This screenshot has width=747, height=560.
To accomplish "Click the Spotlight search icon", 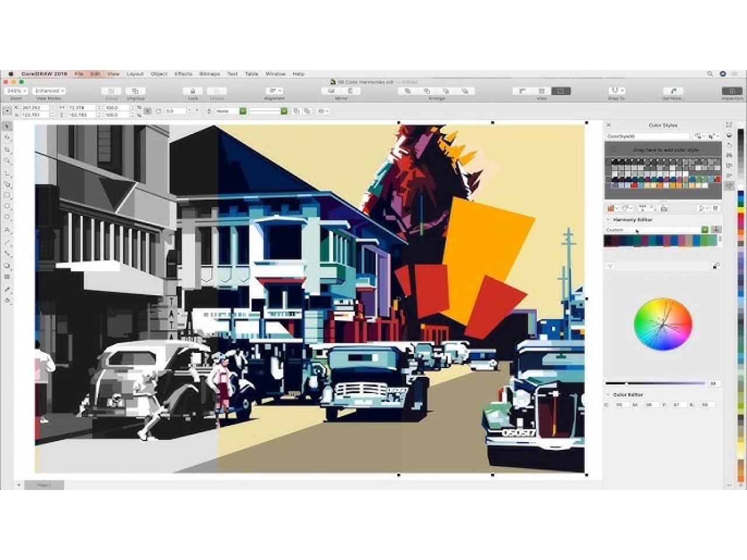I will pos(710,74).
